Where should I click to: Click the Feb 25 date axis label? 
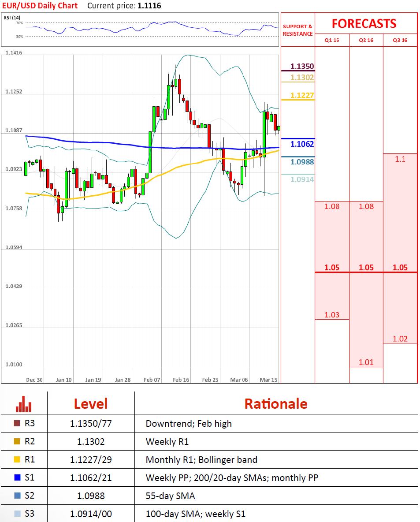pos(210,380)
